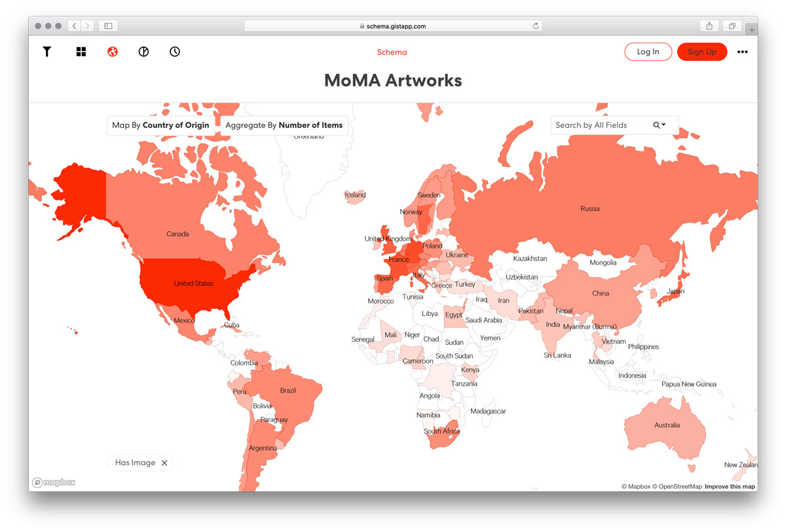Reload the page in address bar

point(536,26)
